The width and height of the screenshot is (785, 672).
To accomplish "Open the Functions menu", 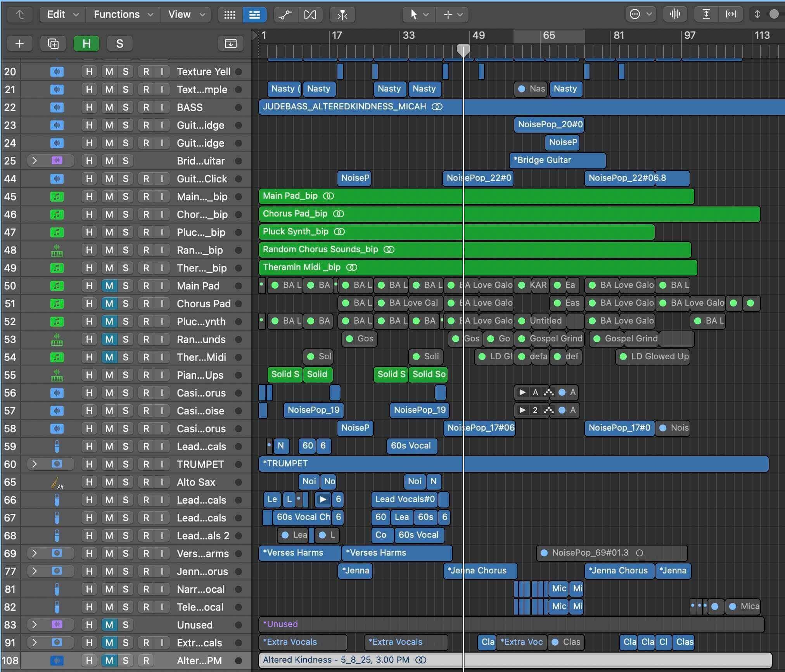I will pos(123,15).
